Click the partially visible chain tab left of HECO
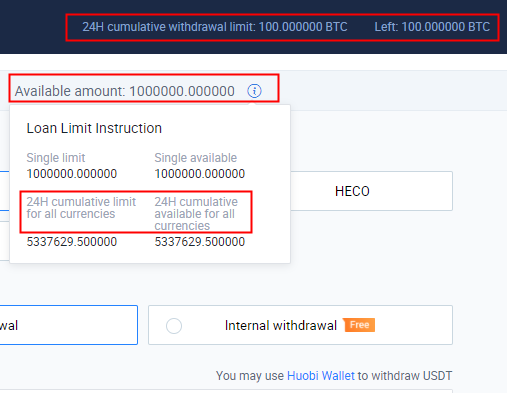This screenshot has width=507, height=393. point(5,191)
